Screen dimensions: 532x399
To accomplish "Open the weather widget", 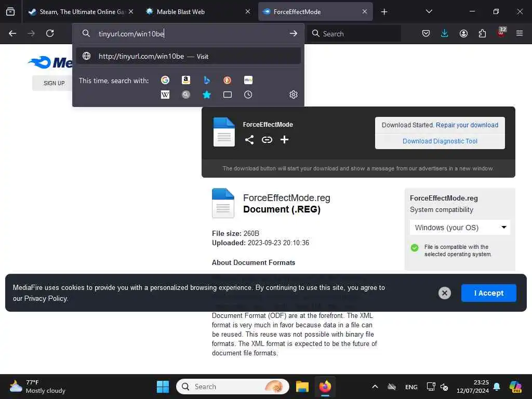I will (37, 387).
